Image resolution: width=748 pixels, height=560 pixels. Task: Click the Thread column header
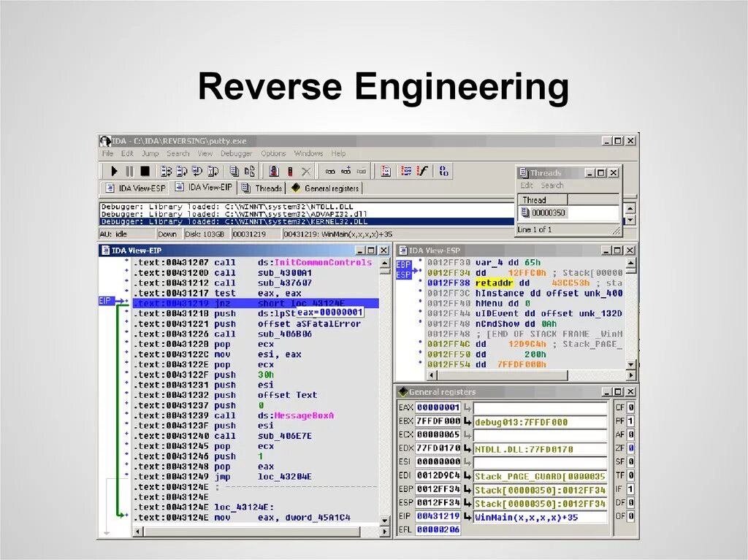543,200
